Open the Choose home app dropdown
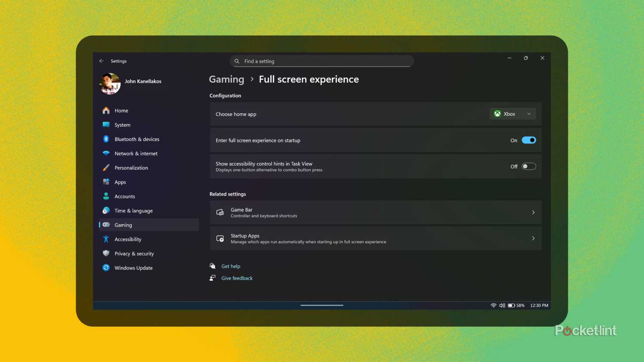644x362 pixels. click(529, 114)
